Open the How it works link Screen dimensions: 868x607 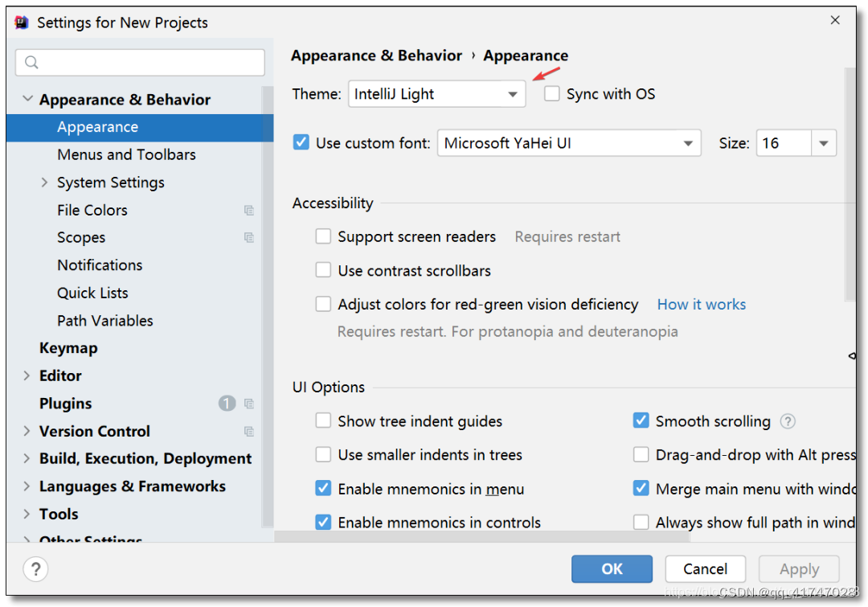[x=701, y=305]
